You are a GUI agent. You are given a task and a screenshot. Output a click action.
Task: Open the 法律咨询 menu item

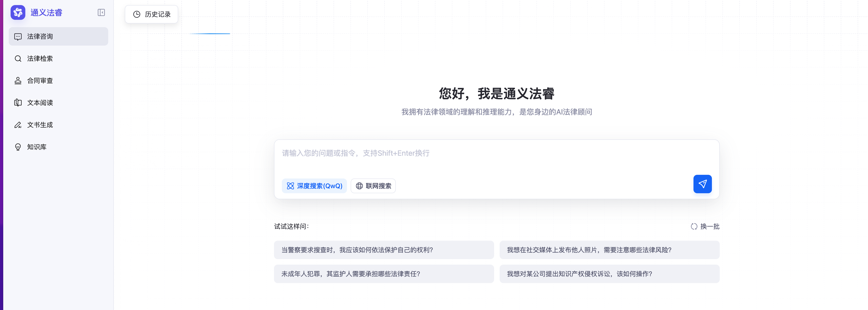[x=58, y=36]
